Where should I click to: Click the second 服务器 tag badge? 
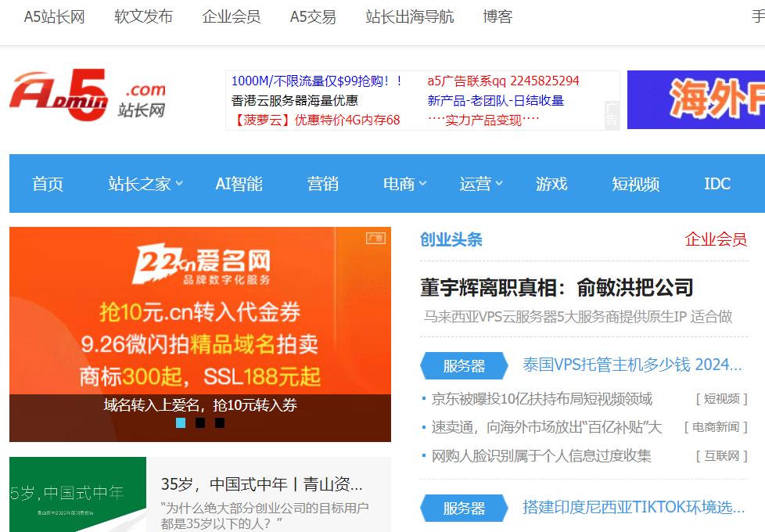[464, 509]
